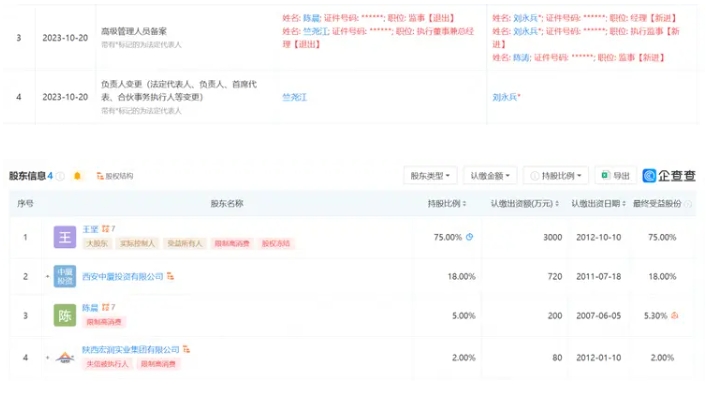707x399 pixels.
Task: Click the 导出 export button
Action: click(615, 175)
